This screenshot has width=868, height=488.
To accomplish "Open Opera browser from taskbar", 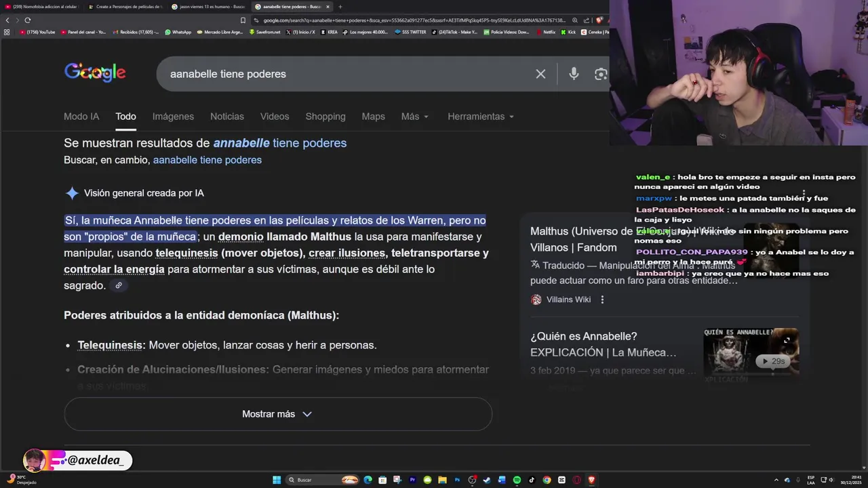I will pos(576,480).
